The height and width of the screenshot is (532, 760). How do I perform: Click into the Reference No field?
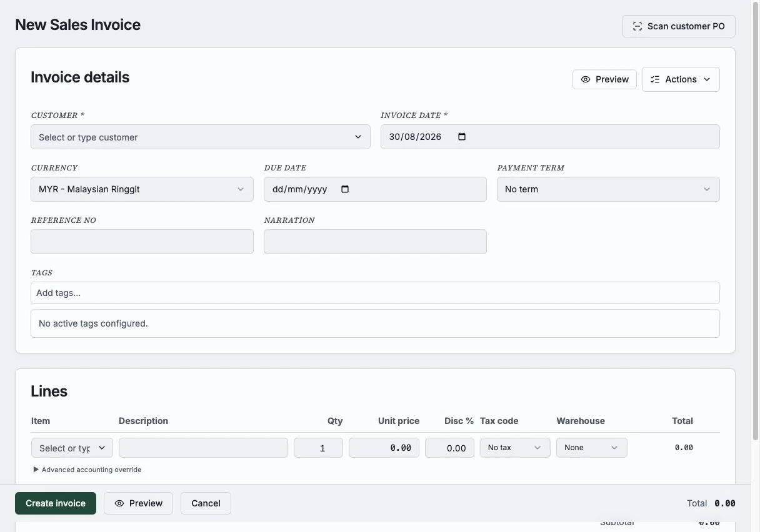pyautogui.click(x=142, y=242)
